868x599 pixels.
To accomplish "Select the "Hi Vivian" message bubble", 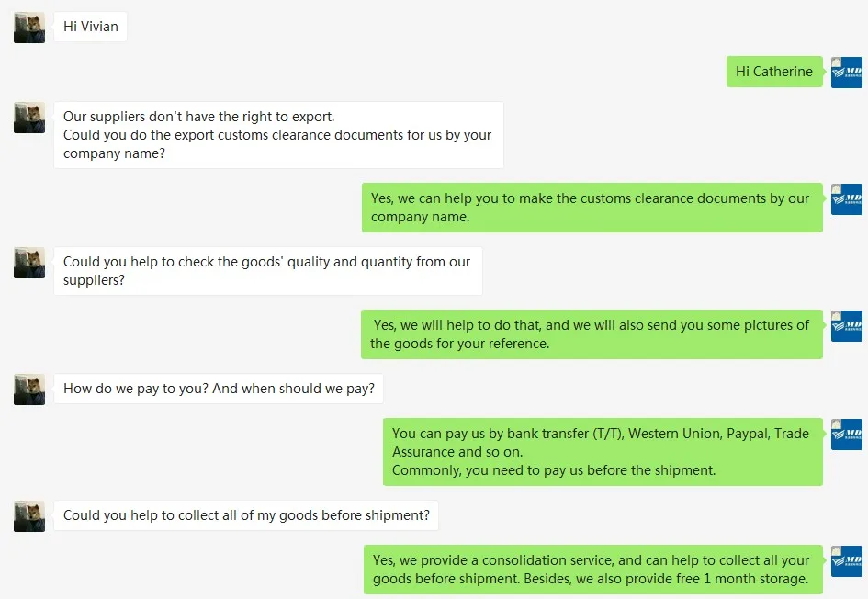I will [x=90, y=27].
